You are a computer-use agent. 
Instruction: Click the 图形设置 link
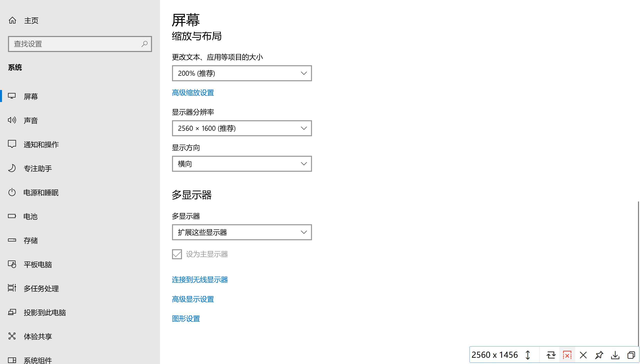click(x=186, y=319)
